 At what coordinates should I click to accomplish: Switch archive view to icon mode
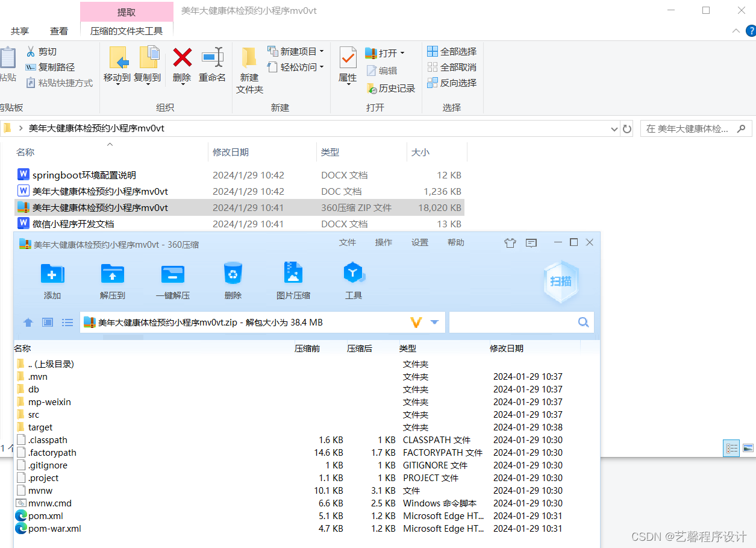click(48, 323)
